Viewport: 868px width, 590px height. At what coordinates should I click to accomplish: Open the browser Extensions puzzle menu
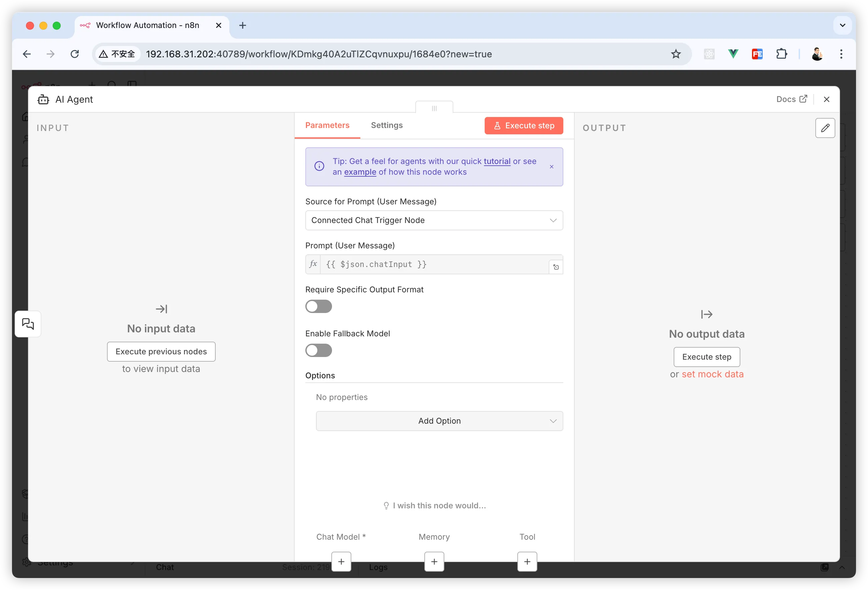coord(781,54)
